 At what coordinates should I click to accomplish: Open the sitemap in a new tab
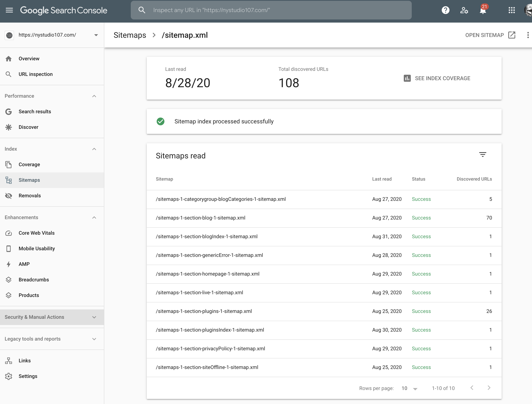click(490, 35)
